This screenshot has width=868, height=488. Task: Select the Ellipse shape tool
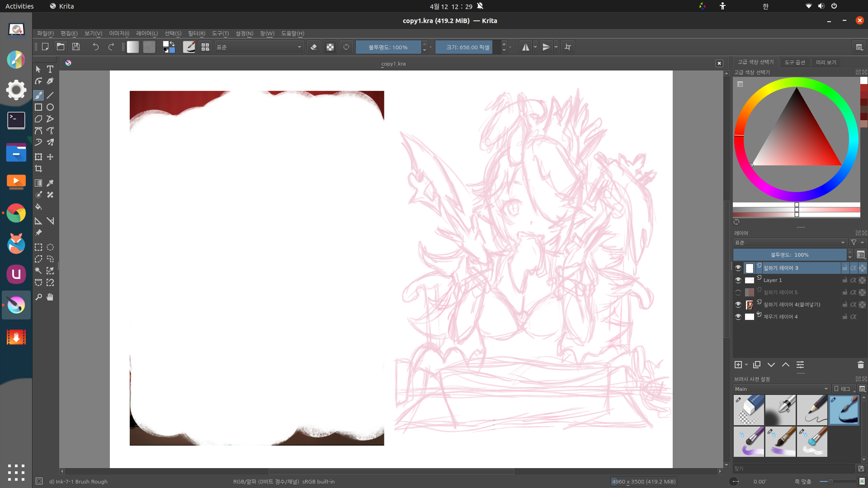50,107
